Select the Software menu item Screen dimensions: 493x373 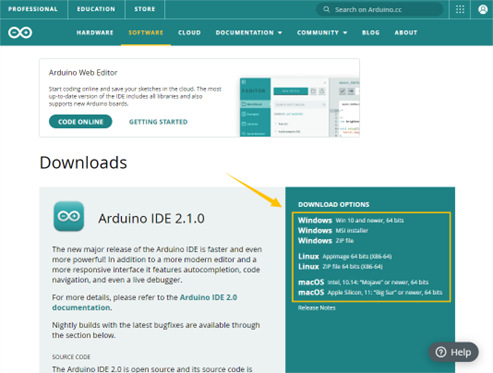coord(146,33)
